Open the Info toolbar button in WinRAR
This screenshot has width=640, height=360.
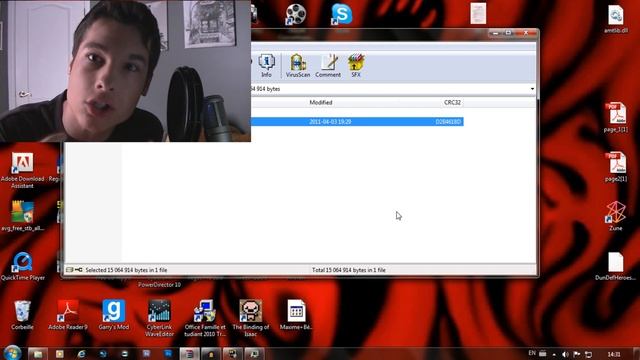coord(267,66)
